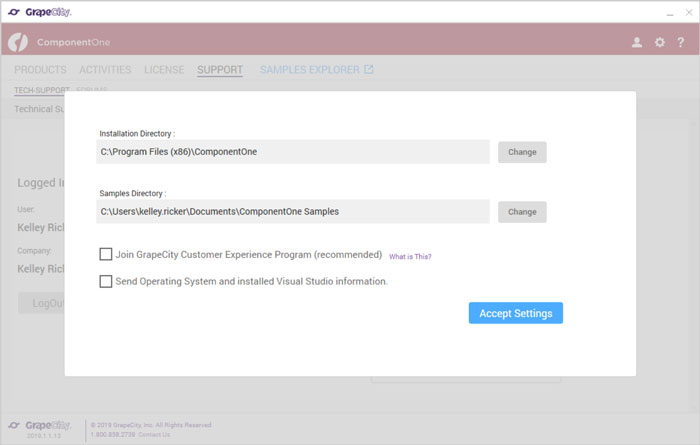Switch to the ACTIVITIES tab
The width and height of the screenshot is (700, 445).
pos(105,70)
